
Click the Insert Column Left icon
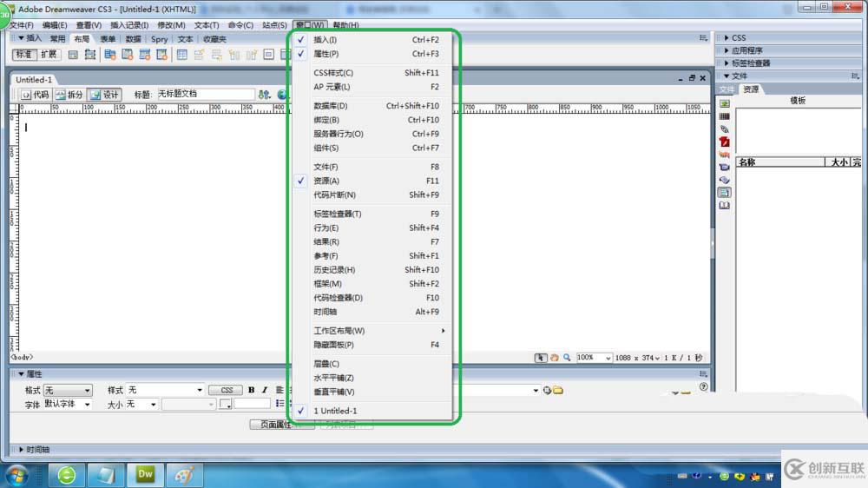point(234,55)
